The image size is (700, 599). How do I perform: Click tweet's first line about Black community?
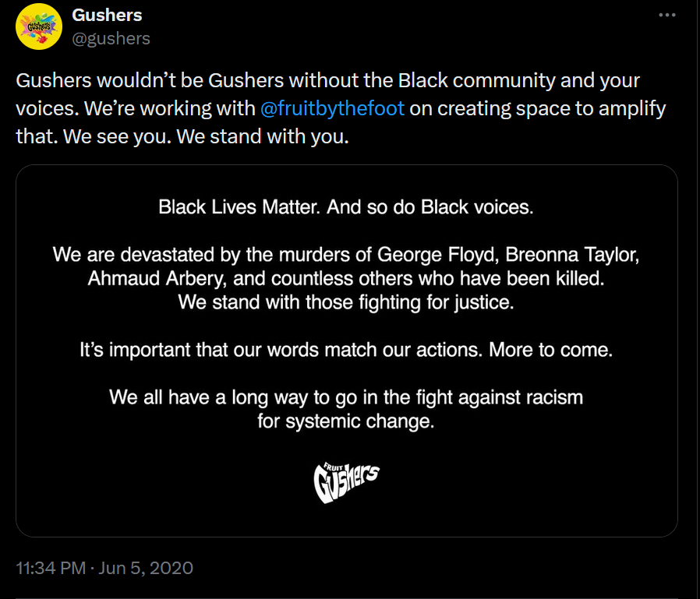pyautogui.click(x=327, y=81)
